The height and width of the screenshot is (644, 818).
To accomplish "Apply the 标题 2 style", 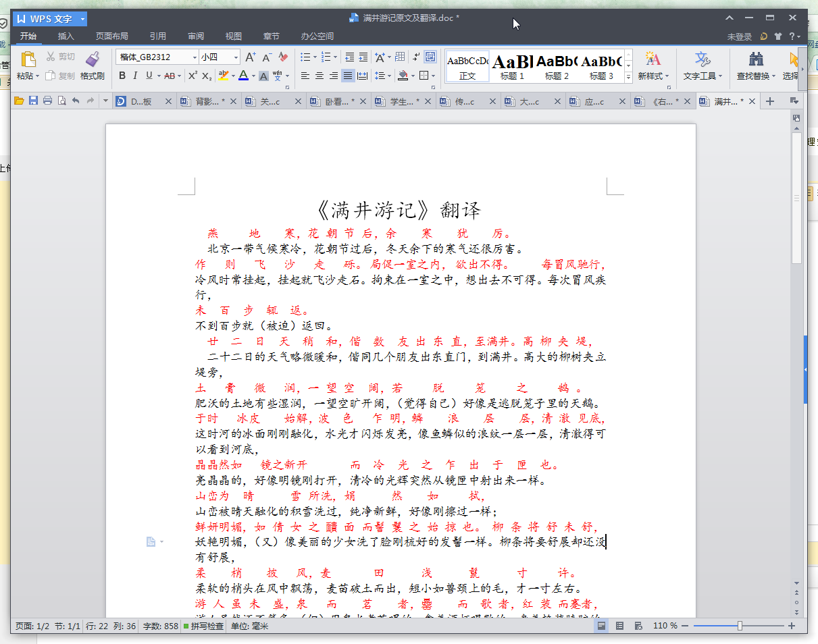I will [x=557, y=66].
